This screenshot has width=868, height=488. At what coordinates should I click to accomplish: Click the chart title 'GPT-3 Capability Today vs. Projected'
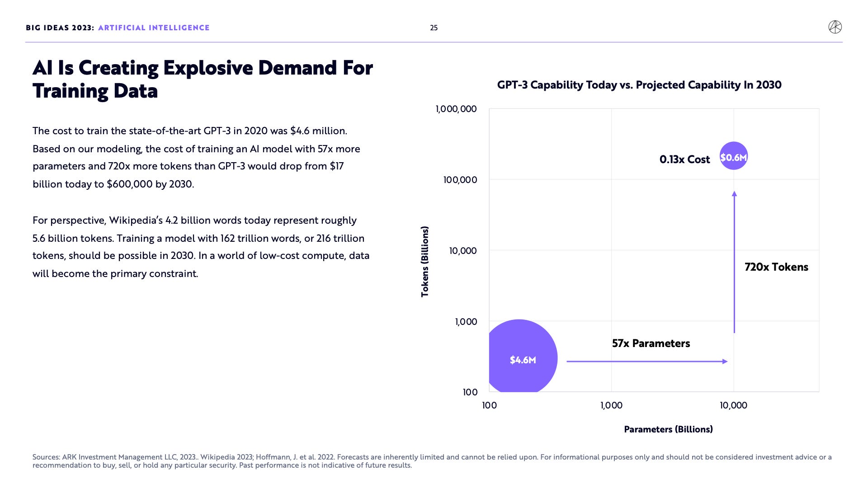[639, 85]
